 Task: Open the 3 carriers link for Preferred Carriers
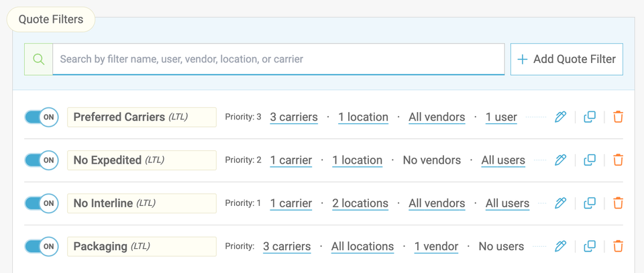click(x=294, y=117)
